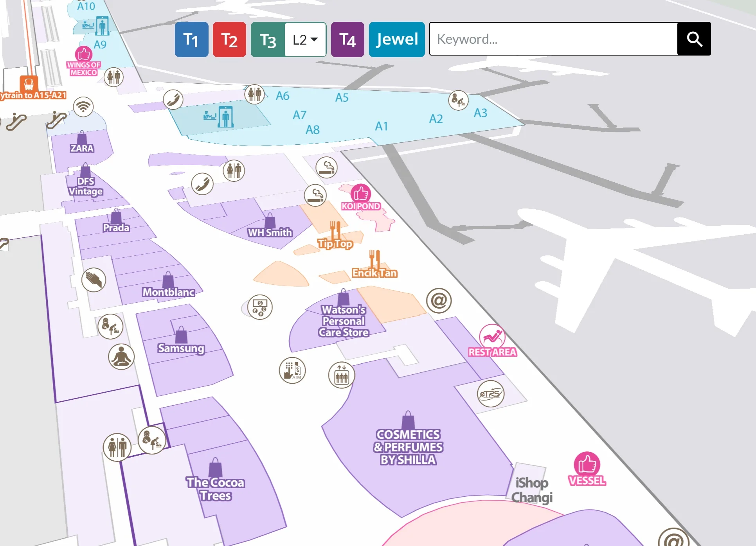
Task: Click the Encik Tan restaurant icon
Action: click(x=375, y=259)
